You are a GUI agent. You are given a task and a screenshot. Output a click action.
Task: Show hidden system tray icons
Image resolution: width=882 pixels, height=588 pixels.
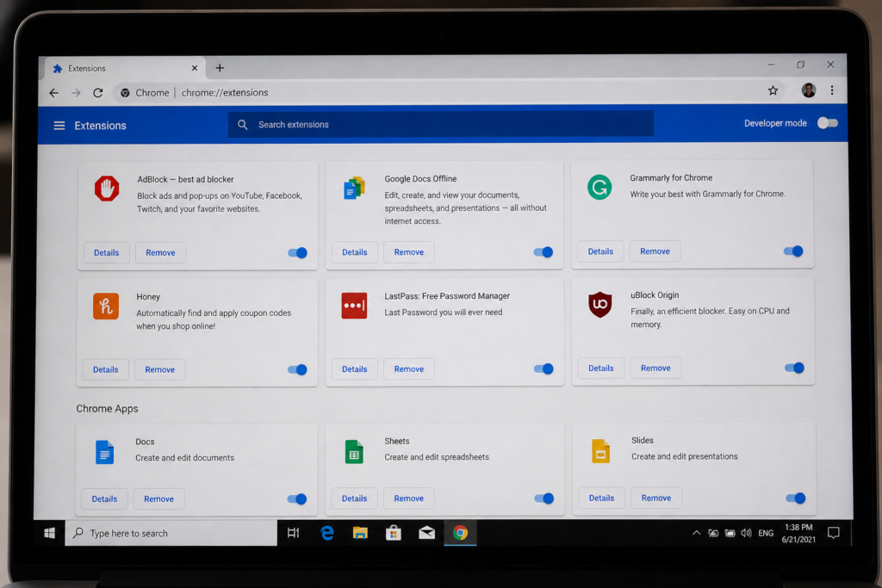tap(696, 533)
